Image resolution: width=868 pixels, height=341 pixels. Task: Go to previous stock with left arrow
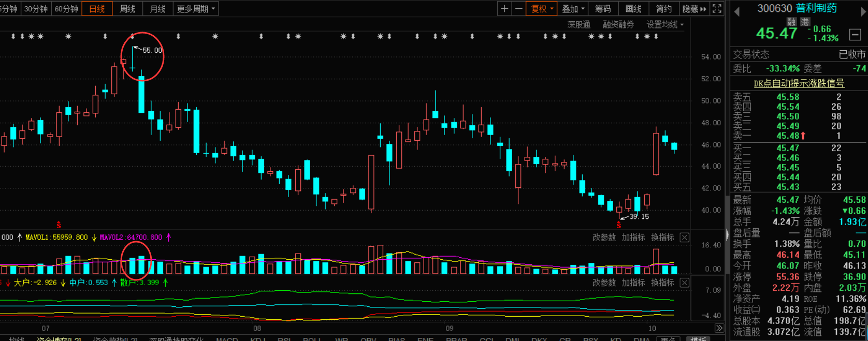[736, 11]
